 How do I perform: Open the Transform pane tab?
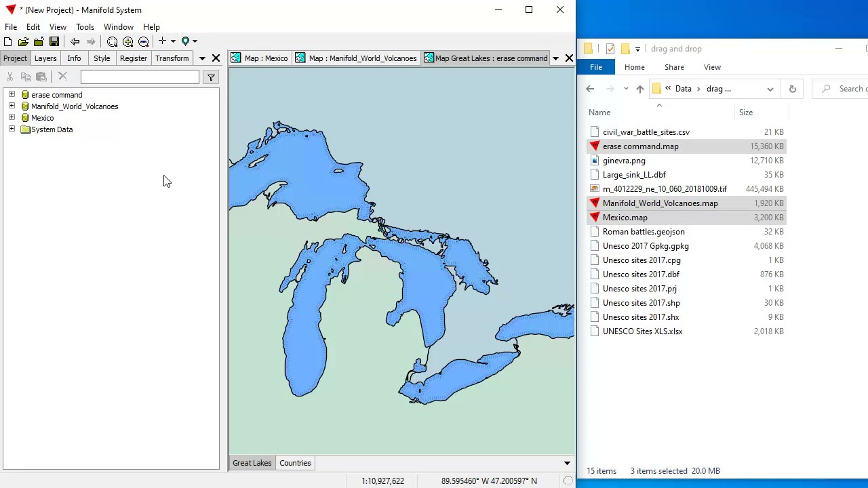click(172, 58)
